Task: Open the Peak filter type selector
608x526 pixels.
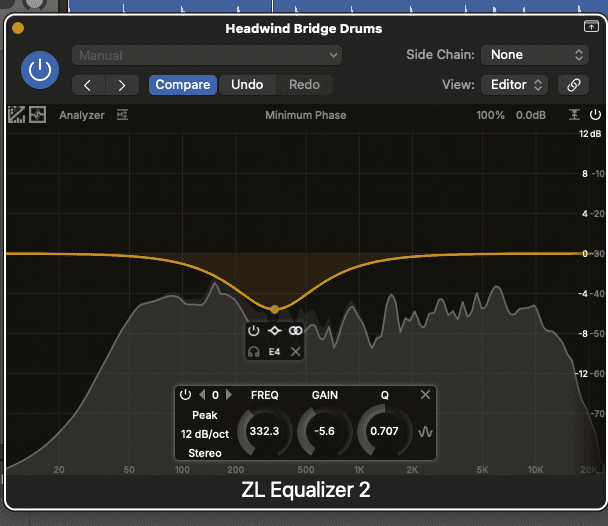Action: 205,415
